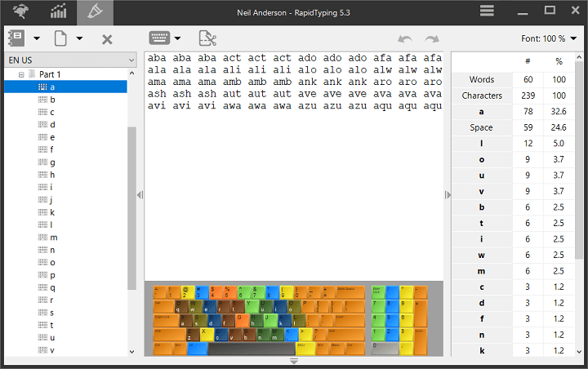Collapse the left panel using splitter arrow
Screen dimensions: 588x369
pyautogui.click(x=140, y=194)
